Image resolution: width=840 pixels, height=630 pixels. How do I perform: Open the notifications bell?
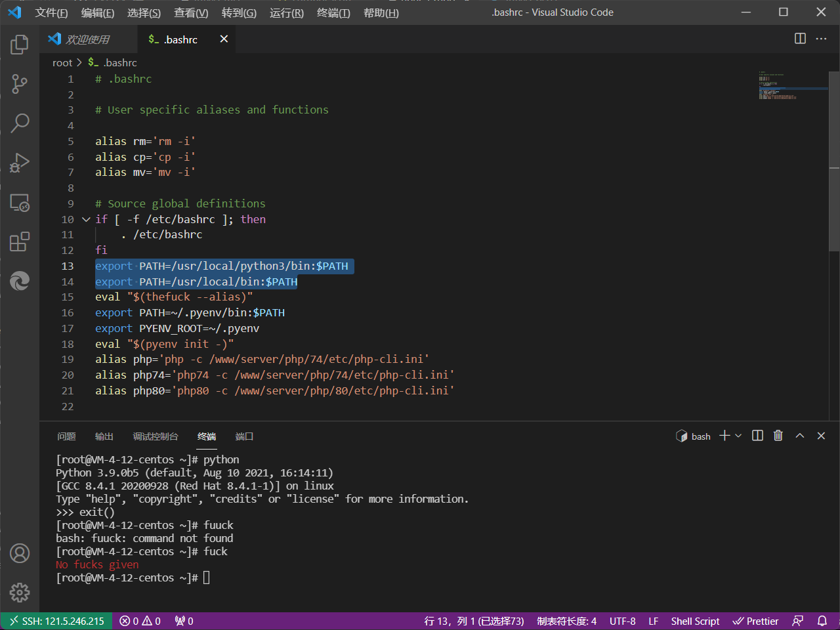822,621
